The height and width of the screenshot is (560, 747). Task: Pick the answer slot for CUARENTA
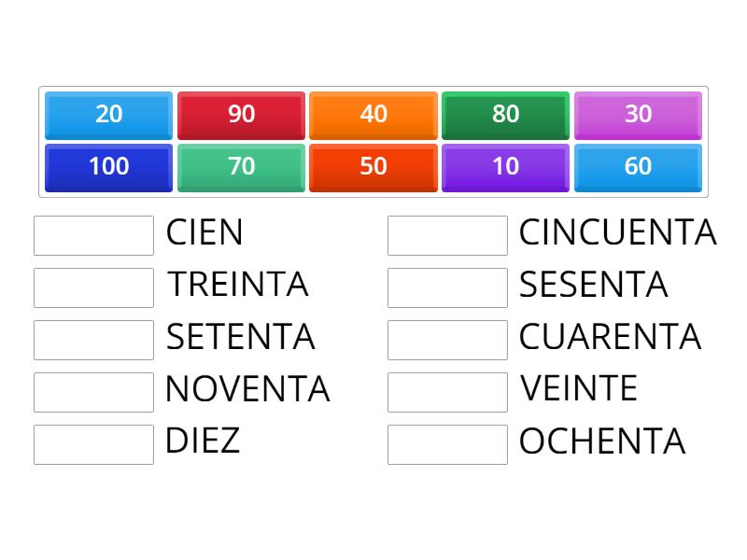(447, 340)
